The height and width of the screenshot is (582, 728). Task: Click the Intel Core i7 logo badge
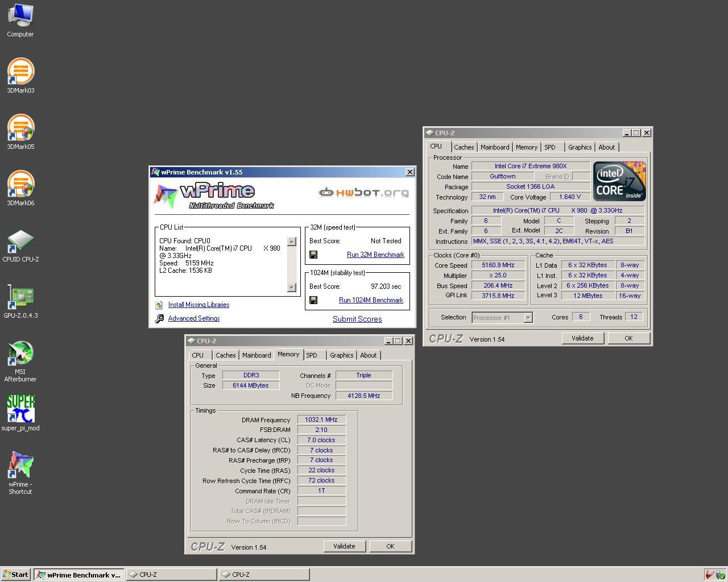pos(619,181)
